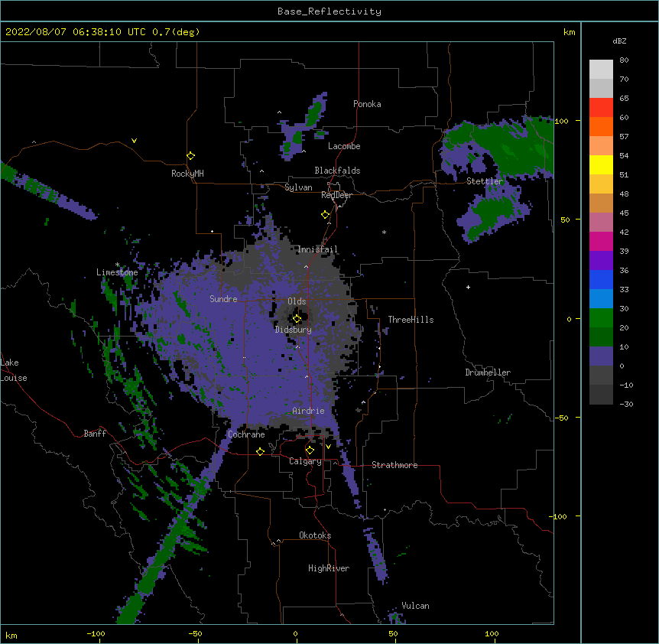Click yellow V marker beside Calgary diamond
The height and width of the screenshot is (644, 659).
(x=328, y=447)
